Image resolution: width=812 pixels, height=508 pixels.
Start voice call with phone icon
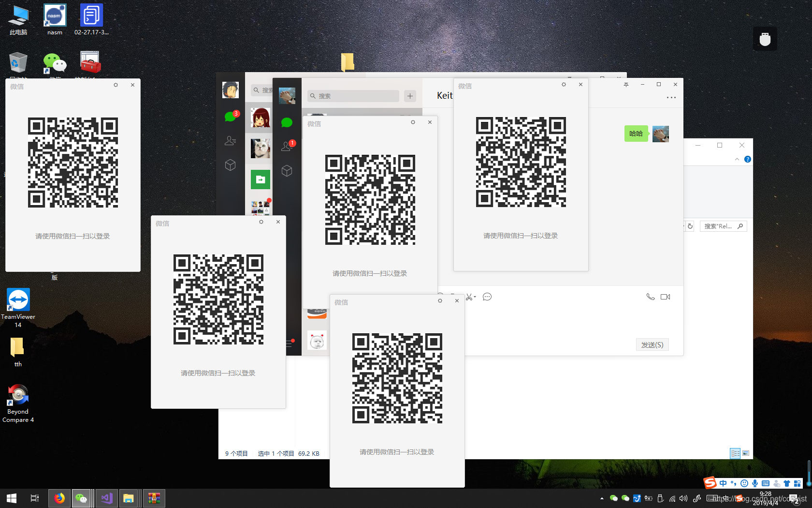(650, 297)
